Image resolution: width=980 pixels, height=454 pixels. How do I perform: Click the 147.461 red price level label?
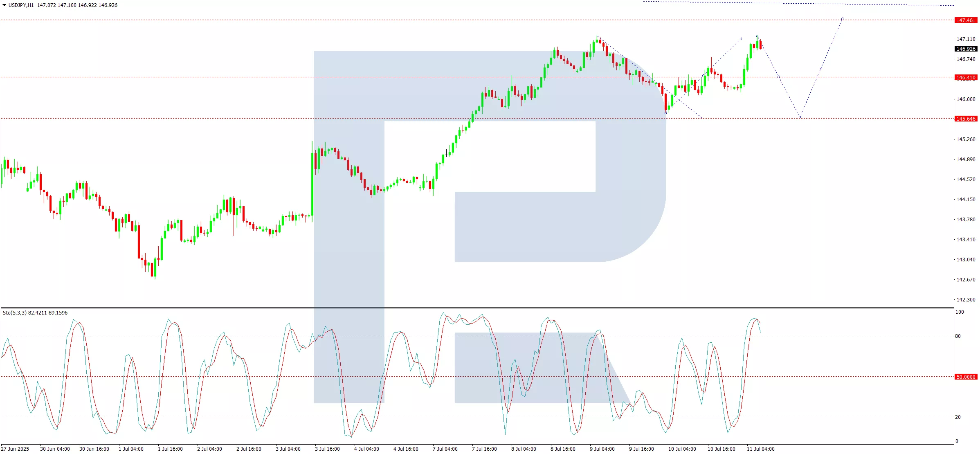coord(966,20)
